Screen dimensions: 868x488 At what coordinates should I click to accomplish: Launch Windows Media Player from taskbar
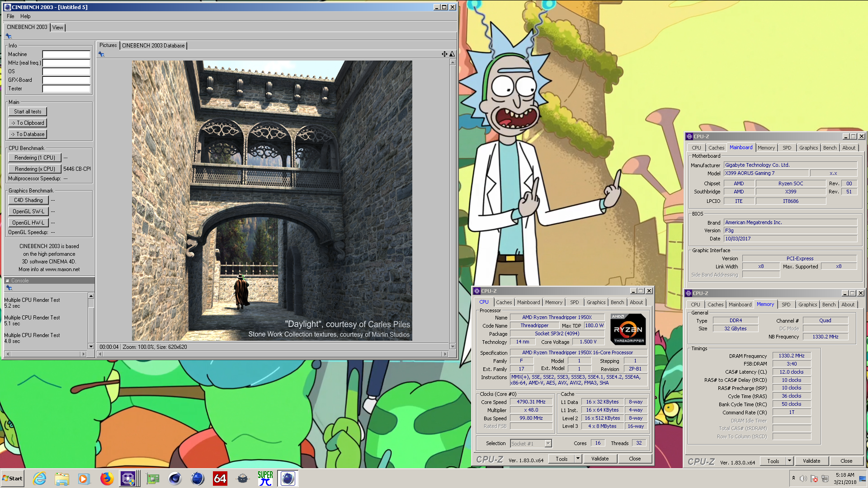pos(84,479)
